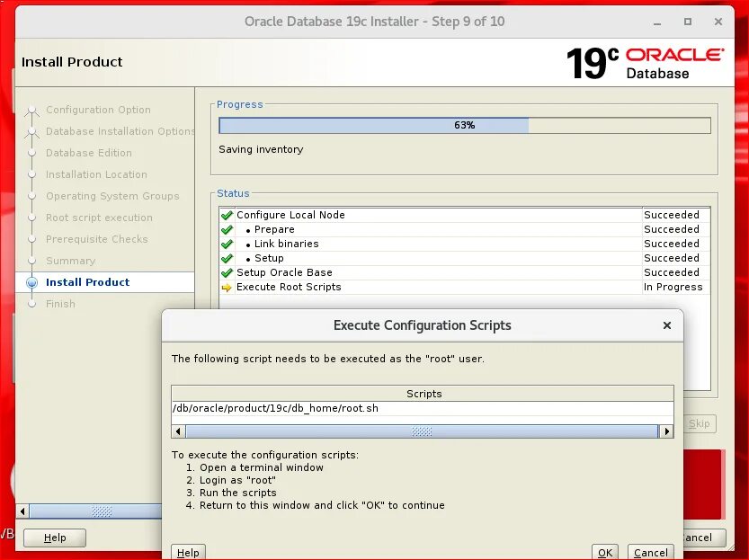Image resolution: width=749 pixels, height=560 pixels.
Task: Click the Saving inventory progress text
Action: coord(261,149)
